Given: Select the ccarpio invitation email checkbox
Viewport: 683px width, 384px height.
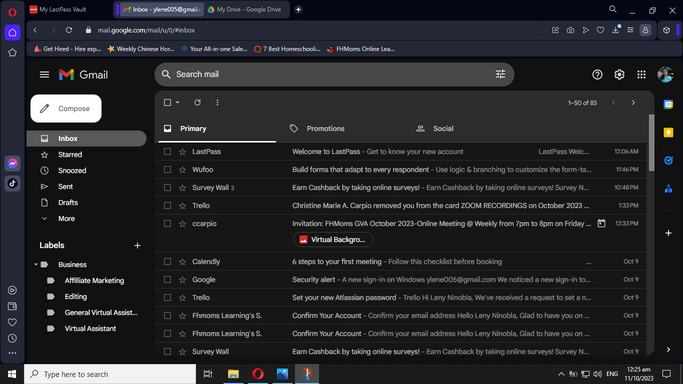Looking at the screenshot, I should click(x=167, y=223).
